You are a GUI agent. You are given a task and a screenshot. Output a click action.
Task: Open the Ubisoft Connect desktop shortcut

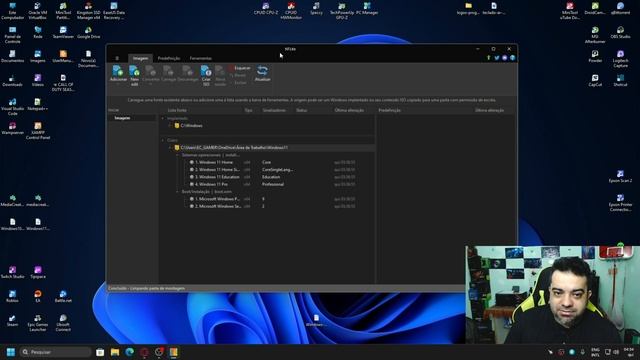tap(63, 323)
